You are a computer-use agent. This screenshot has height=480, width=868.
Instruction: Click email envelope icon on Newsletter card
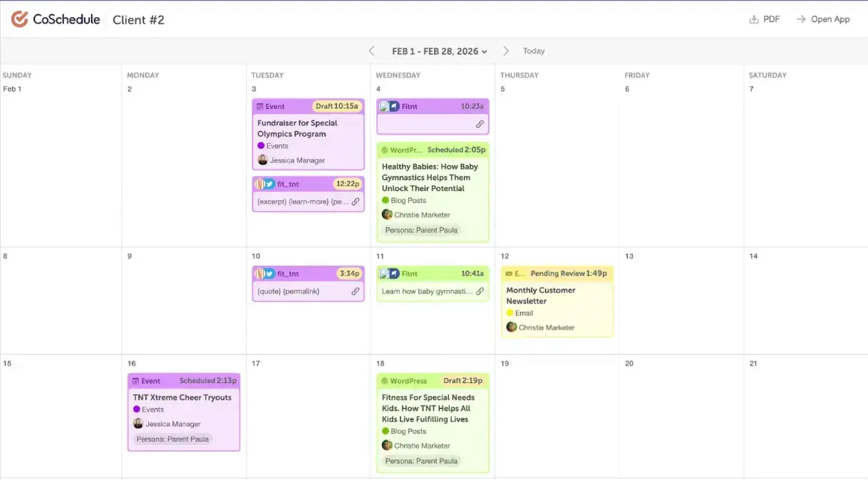point(509,273)
